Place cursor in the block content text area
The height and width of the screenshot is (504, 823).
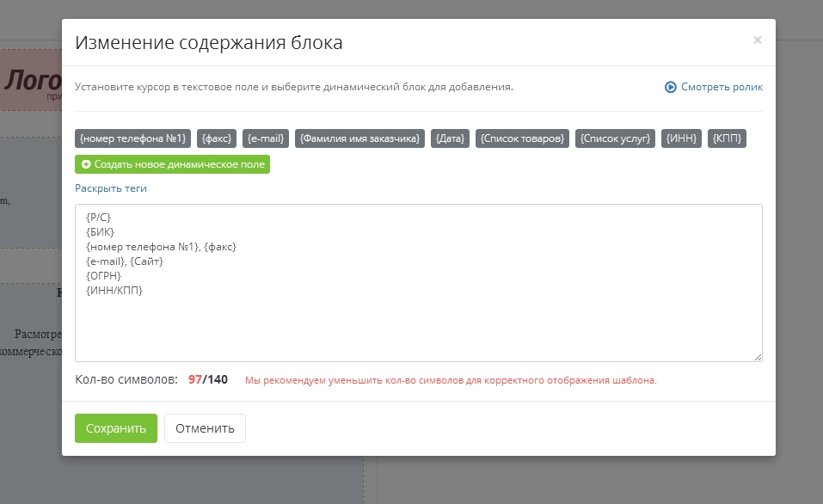418,283
